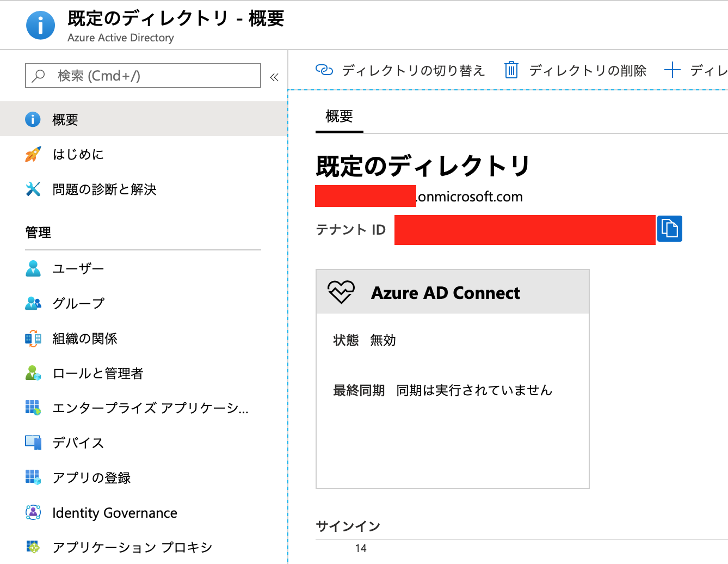Open 問題の診断と解決 wrench icon
Screen dimensions: 728x564
click(33, 189)
